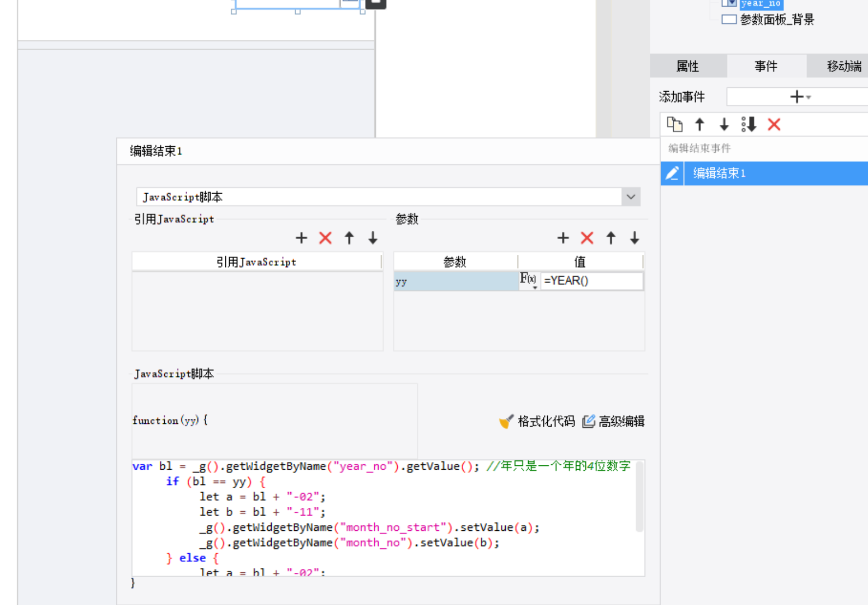Viewport: 868px width, 605px height.
Task: Click the code editor vertical scrollbar
Action: (x=639, y=496)
